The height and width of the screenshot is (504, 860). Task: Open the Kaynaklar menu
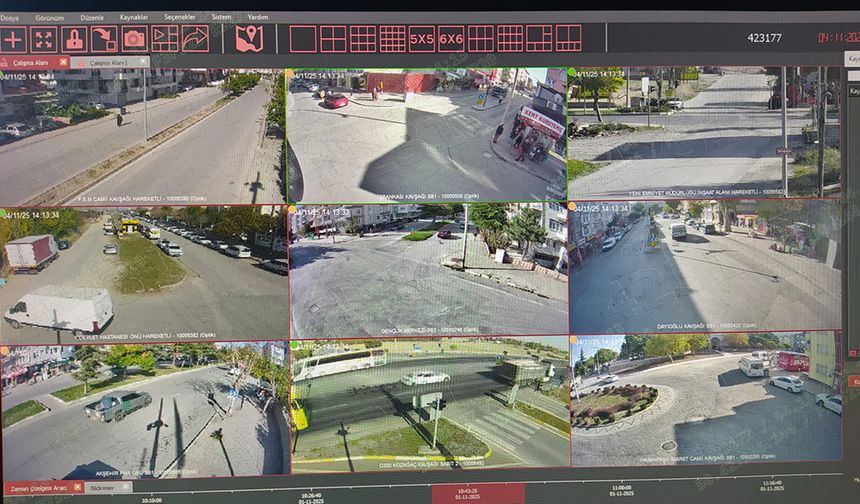coord(134,18)
